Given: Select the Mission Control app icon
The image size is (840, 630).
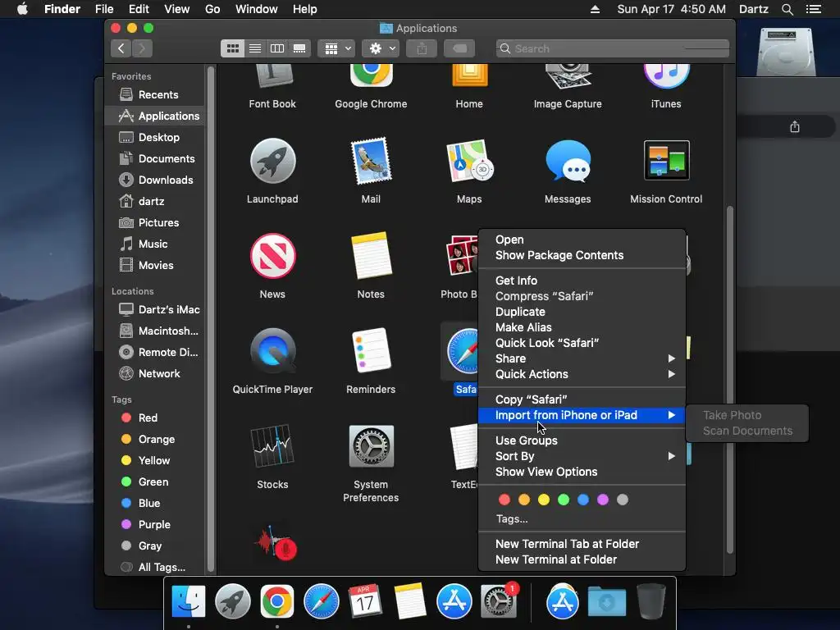Looking at the screenshot, I should [666, 160].
